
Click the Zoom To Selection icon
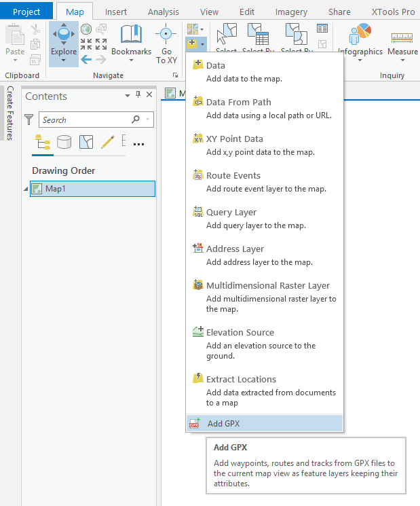click(x=101, y=29)
